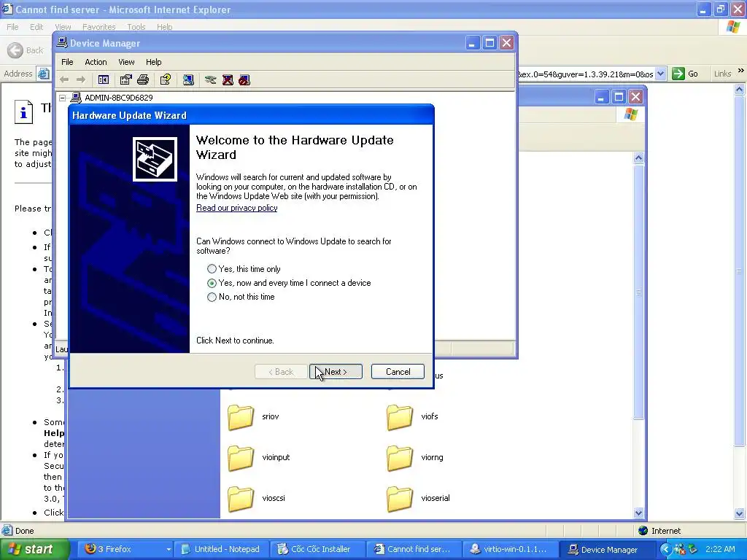Click Uninstall device icon in toolbar
This screenshot has height=560, width=747.
[x=228, y=79]
